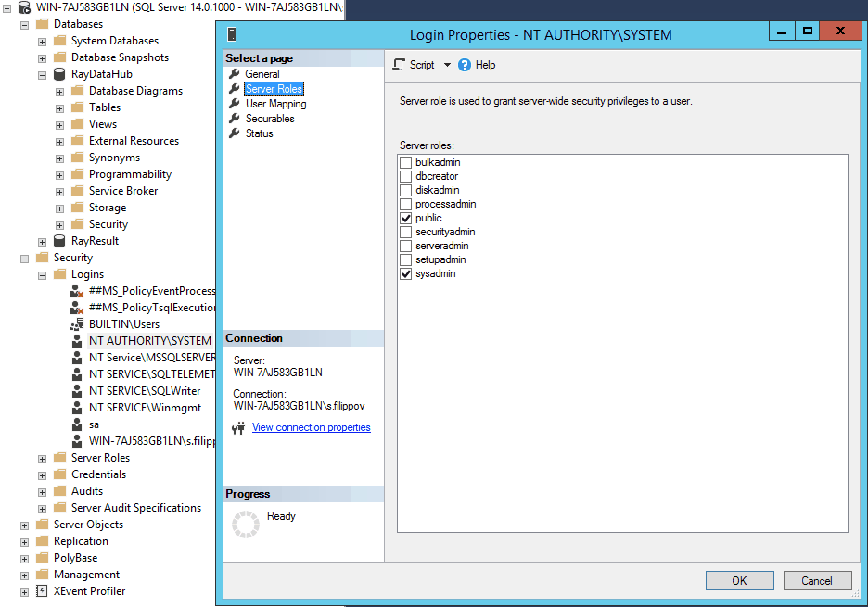
Task: Open the Status page
Action: pos(259,133)
